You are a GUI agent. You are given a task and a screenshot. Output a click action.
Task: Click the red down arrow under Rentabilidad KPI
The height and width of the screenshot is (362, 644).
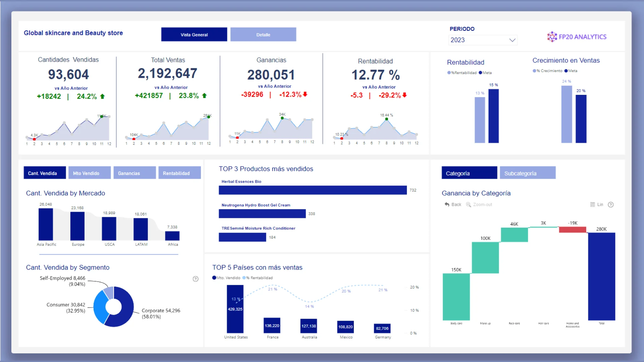(x=405, y=95)
